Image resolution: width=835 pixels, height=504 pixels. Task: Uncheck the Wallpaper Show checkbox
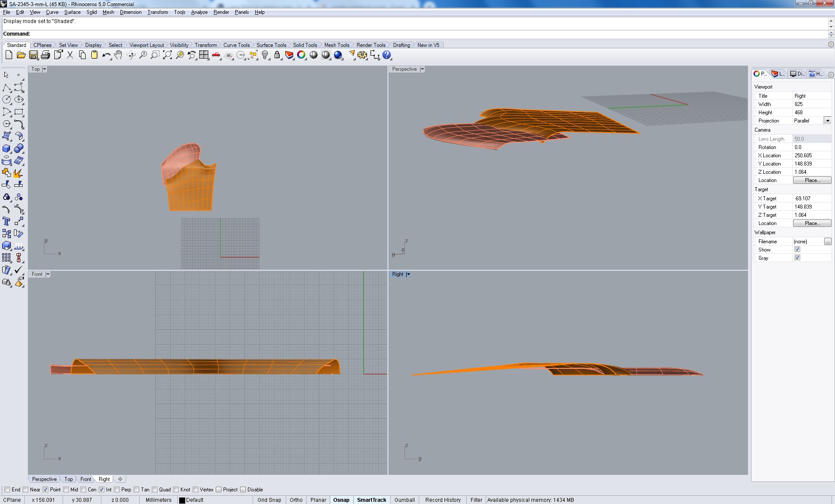tap(798, 249)
